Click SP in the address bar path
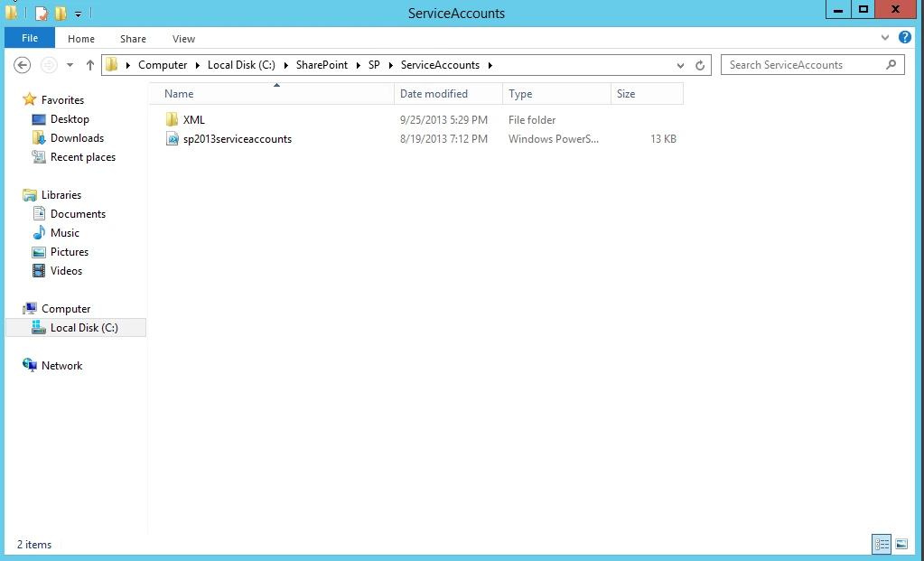The image size is (924, 561). pyautogui.click(x=374, y=65)
